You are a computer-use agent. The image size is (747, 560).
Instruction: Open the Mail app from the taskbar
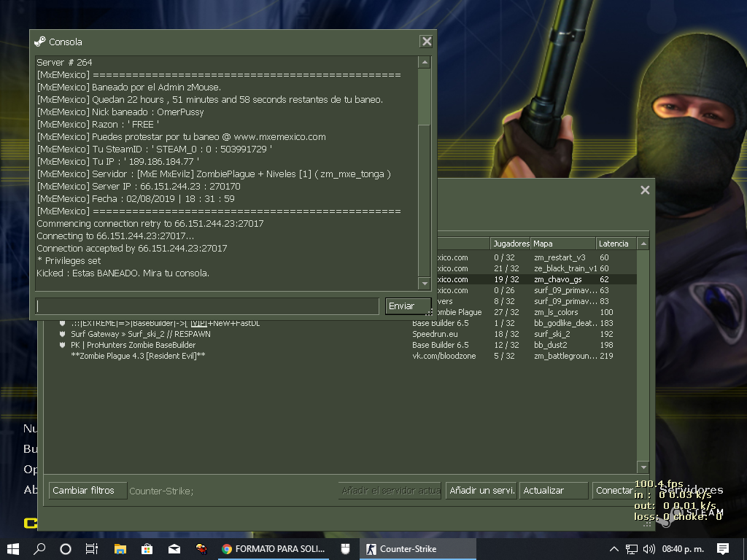click(x=174, y=549)
